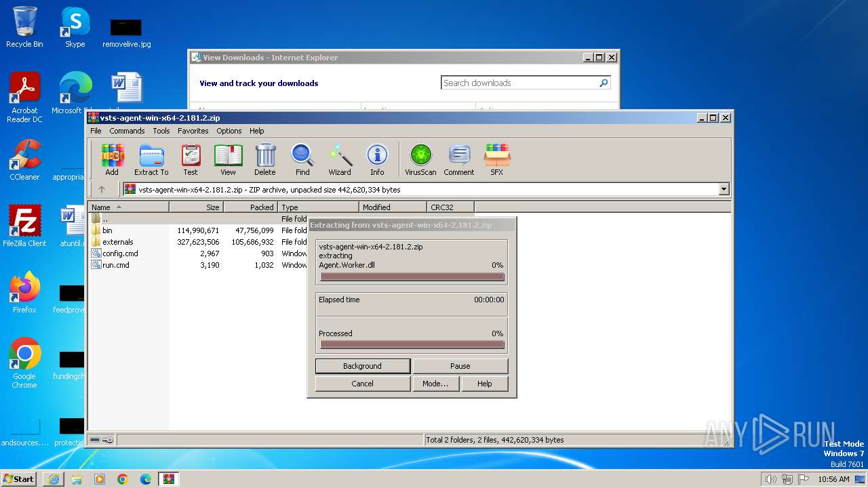Screen dimensions: 868x488
Task: Click the Test archive icon
Action: [x=191, y=160]
